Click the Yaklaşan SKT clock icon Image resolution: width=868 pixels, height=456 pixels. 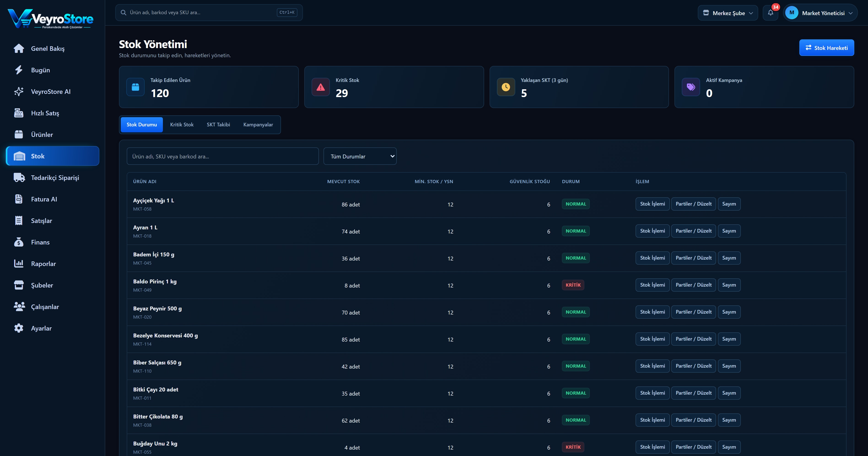506,87
